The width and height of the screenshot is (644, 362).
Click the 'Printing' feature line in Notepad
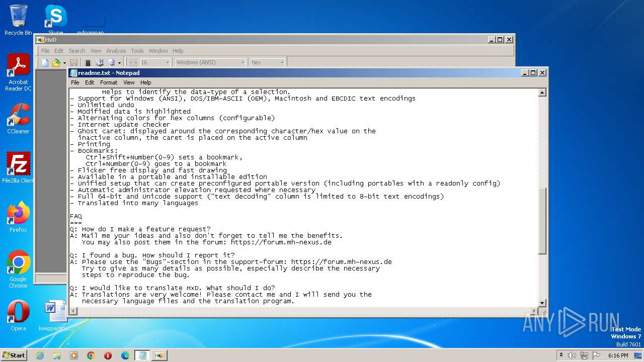coord(90,144)
